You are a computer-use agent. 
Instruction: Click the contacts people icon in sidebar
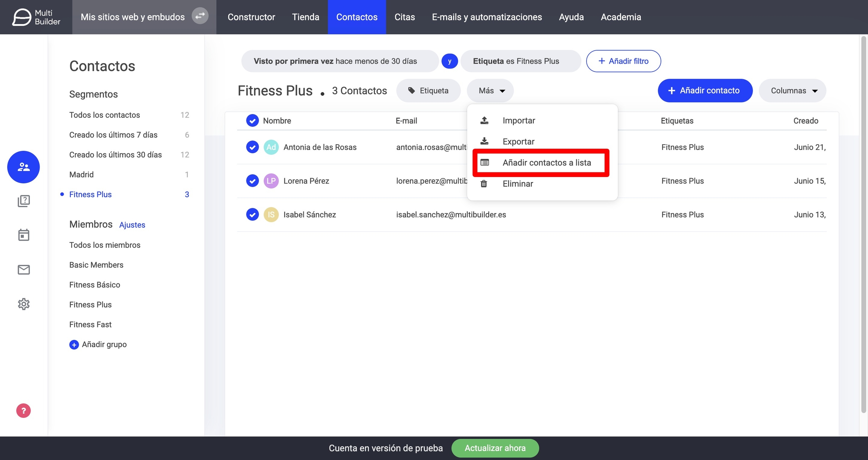(x=23, y=167)
